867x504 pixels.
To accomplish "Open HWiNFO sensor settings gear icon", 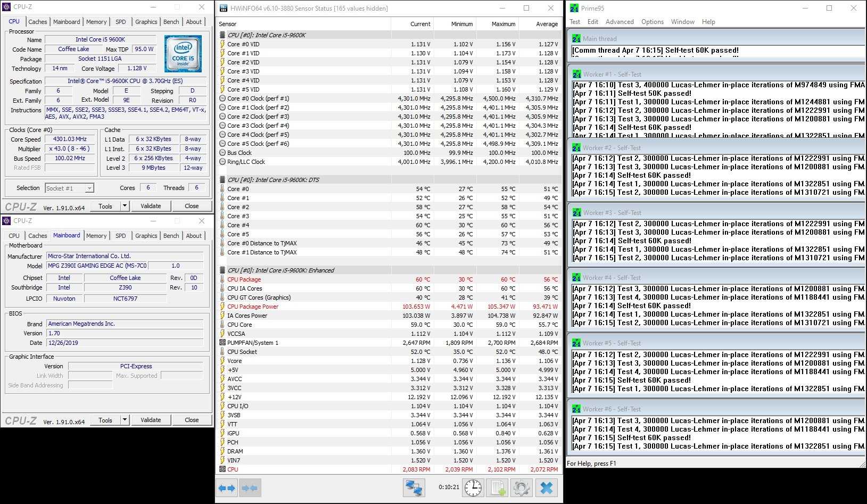I will click(522, 488).
